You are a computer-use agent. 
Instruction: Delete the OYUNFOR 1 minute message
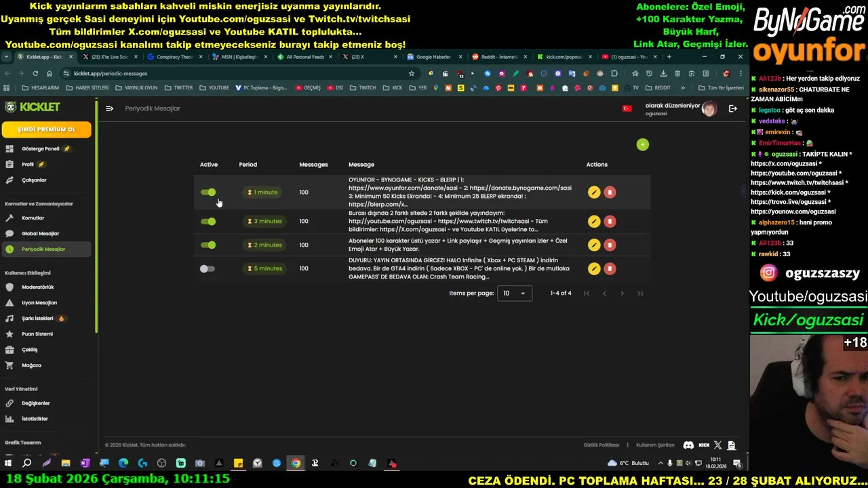(610, 192)
